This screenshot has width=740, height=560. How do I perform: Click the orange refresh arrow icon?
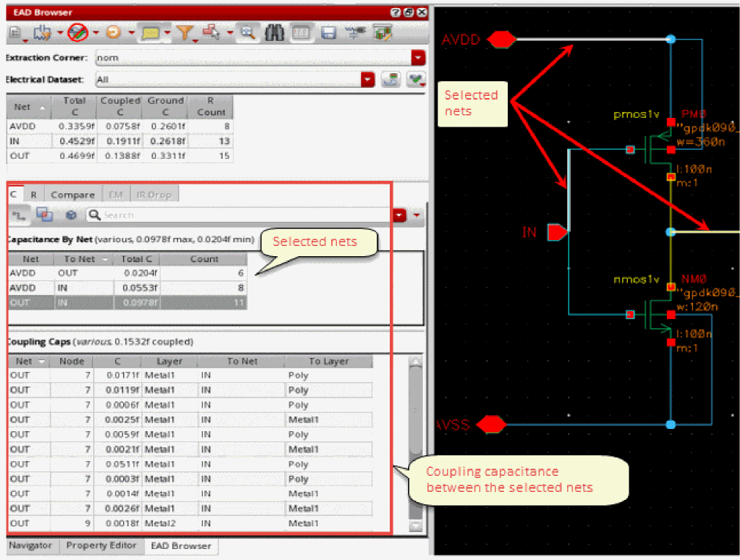(114, 33)
